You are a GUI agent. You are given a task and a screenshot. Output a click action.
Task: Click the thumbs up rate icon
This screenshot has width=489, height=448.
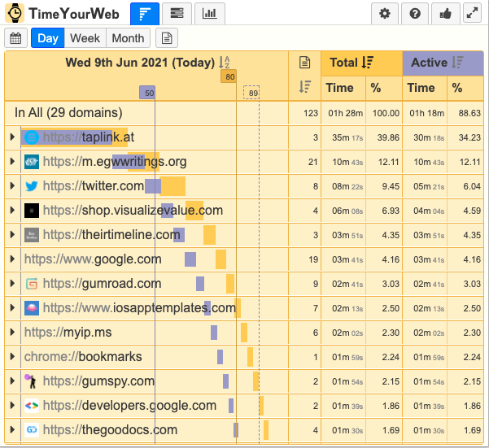coord(445,14)
